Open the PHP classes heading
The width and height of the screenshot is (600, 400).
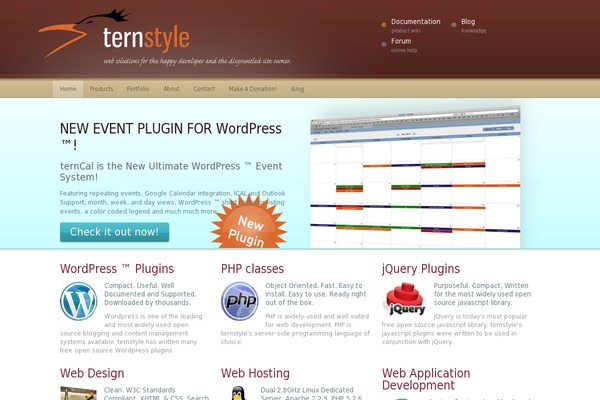pyautogui.click(x=252, y=269)
